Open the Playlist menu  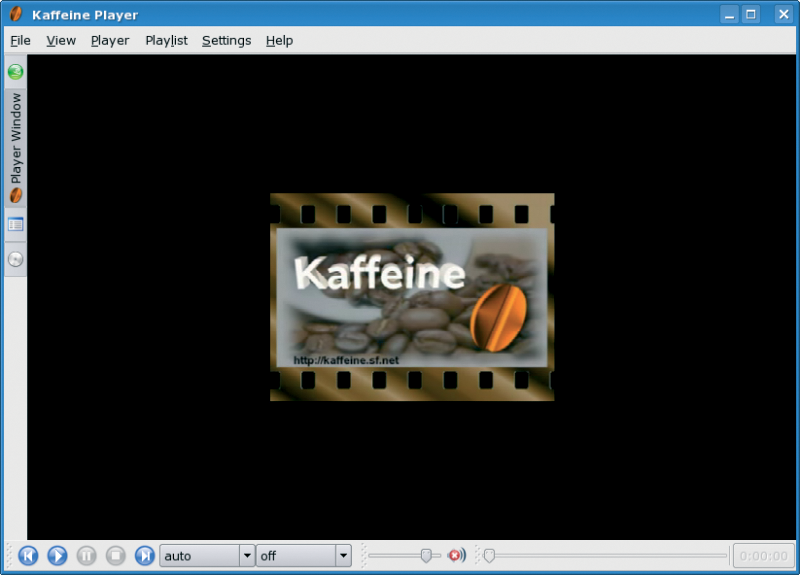tap(166, 40)
